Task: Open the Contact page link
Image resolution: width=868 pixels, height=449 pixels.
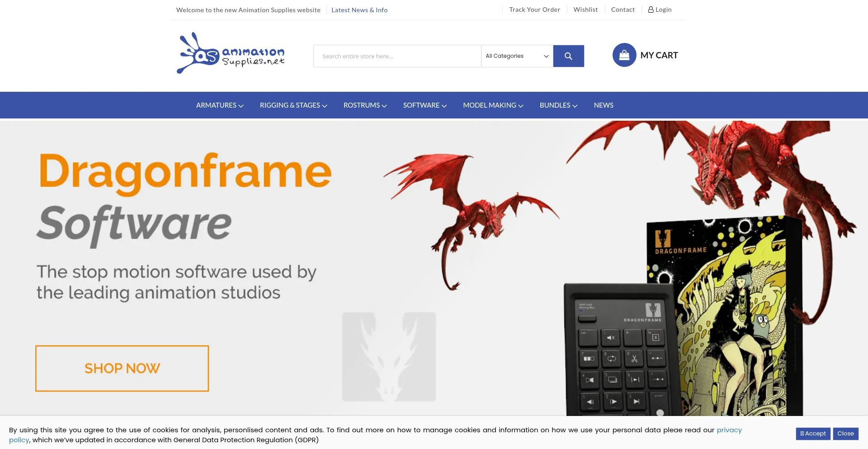Action: pos(623,9)
